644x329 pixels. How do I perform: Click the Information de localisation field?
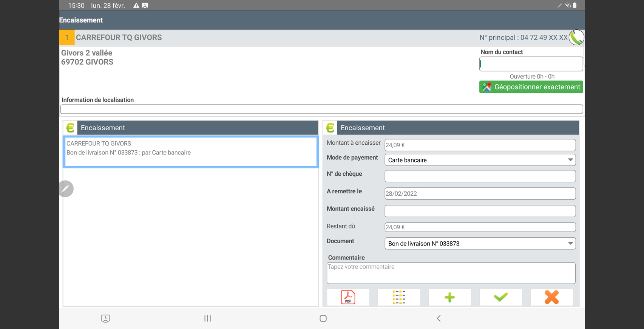(x=321, y=109)
